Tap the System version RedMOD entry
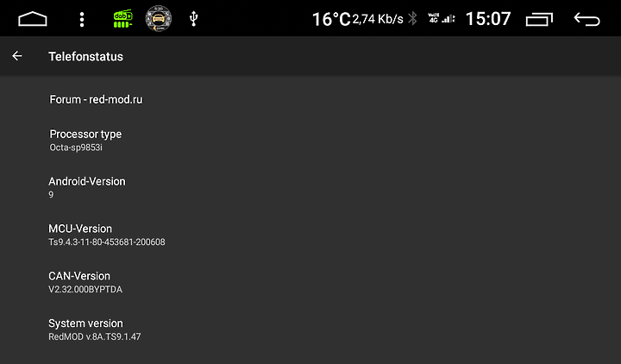The image size is (621, 364). point(310,329)
